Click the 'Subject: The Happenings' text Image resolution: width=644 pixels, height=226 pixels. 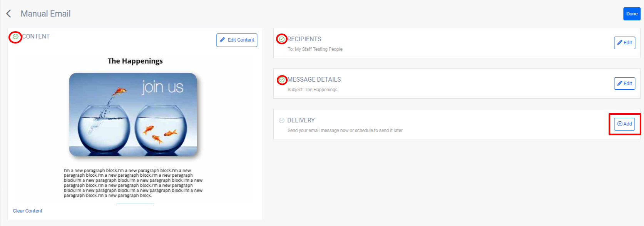point(312,90)
